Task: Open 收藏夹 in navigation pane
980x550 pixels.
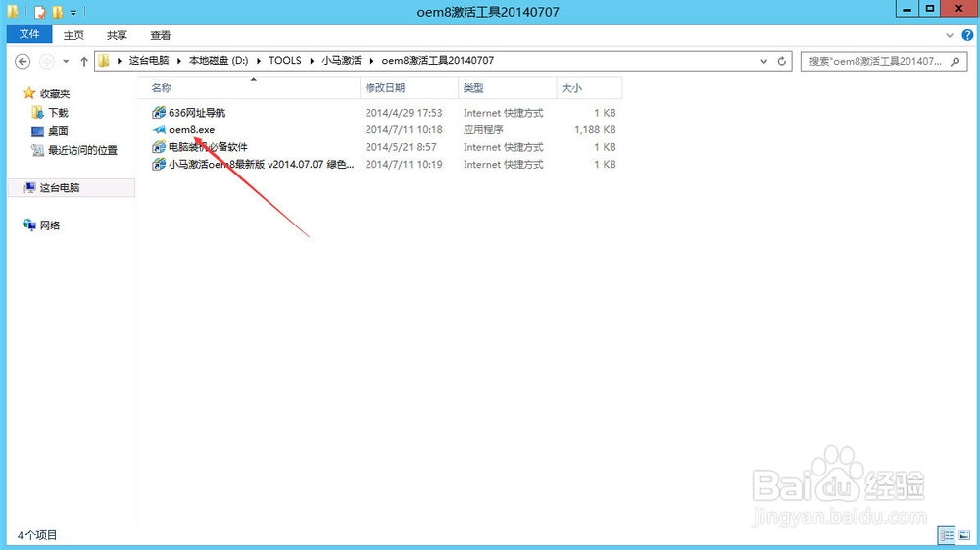Action: click(x=55, y=94)
